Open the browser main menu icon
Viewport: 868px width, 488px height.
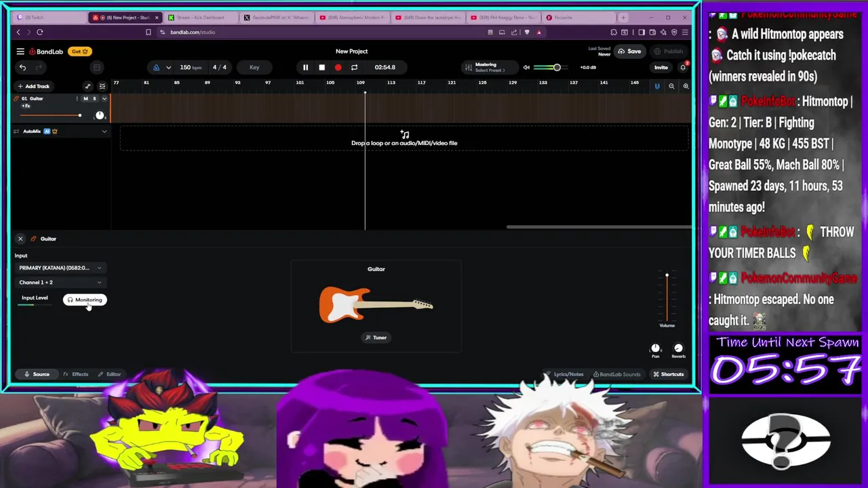685,32
